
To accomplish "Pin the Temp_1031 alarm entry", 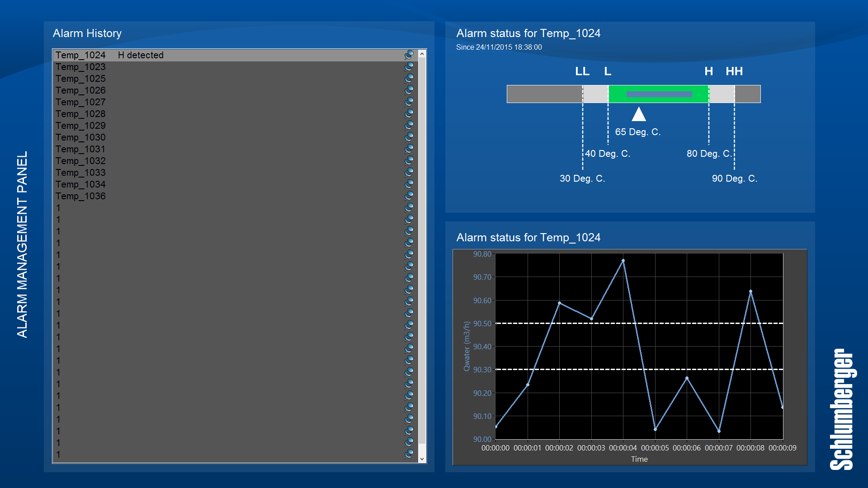I will point(409,149).
